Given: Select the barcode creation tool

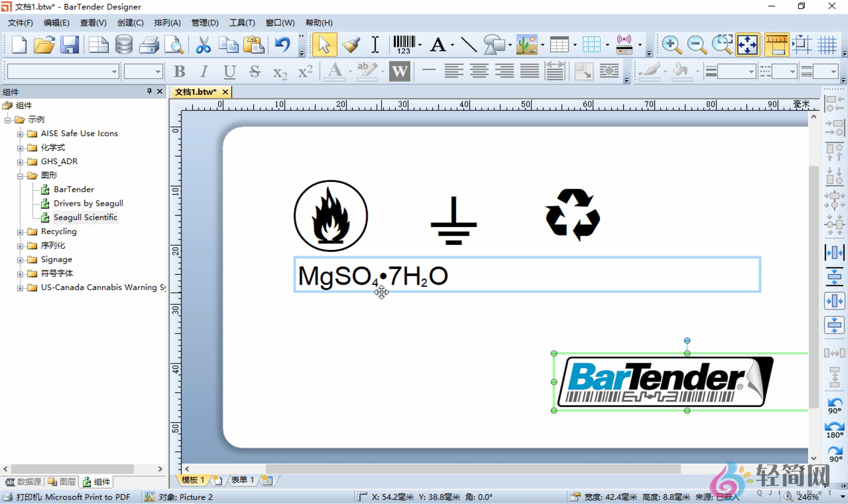Looking at the screenshot, I should click(404, 45).
